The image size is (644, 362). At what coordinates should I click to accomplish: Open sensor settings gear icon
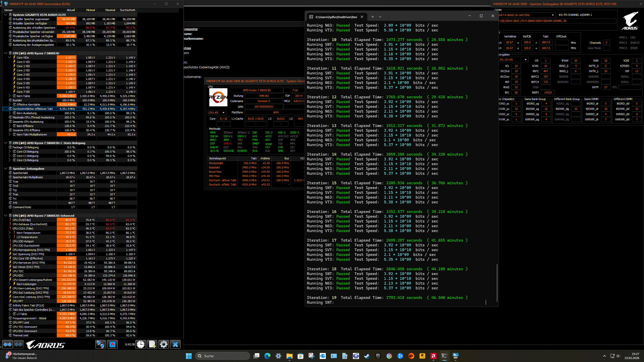[164, 344]
